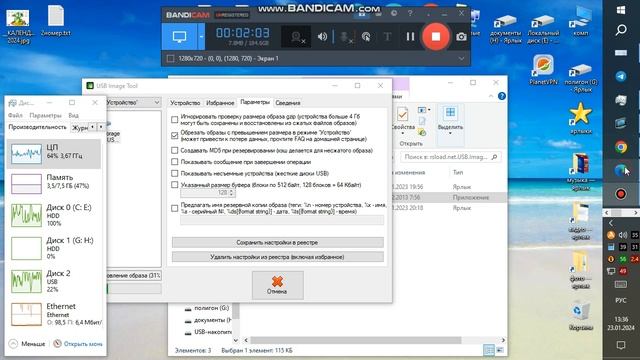Switch Explorer to details view icon
This screenshot has width=640, height=360.
coord(488,350)
